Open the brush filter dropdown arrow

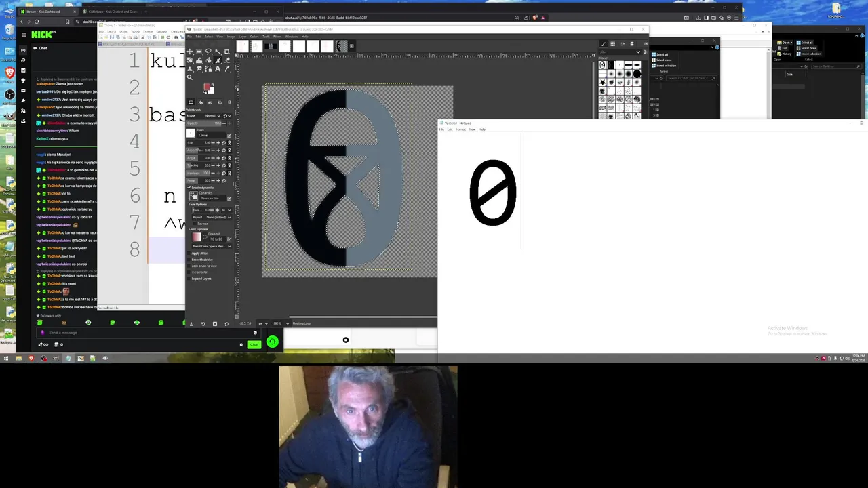point(638,52)
